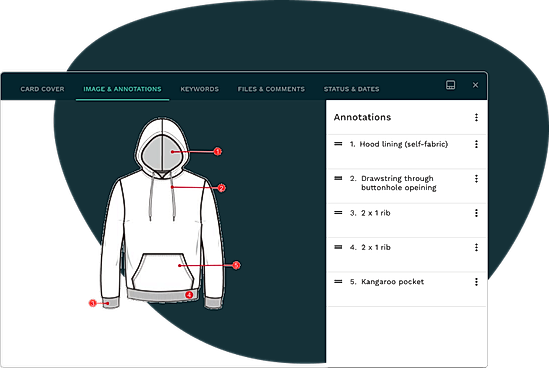Screen dimensions: 549x368
Task: Click drag handle of annotation 3
Action: pyautogui.click(x=338, y=213)
